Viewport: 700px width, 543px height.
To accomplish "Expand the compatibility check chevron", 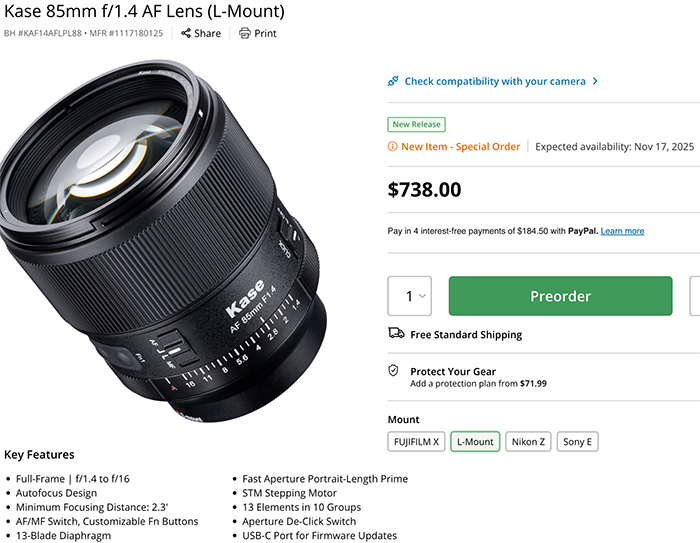I will 595,82.
